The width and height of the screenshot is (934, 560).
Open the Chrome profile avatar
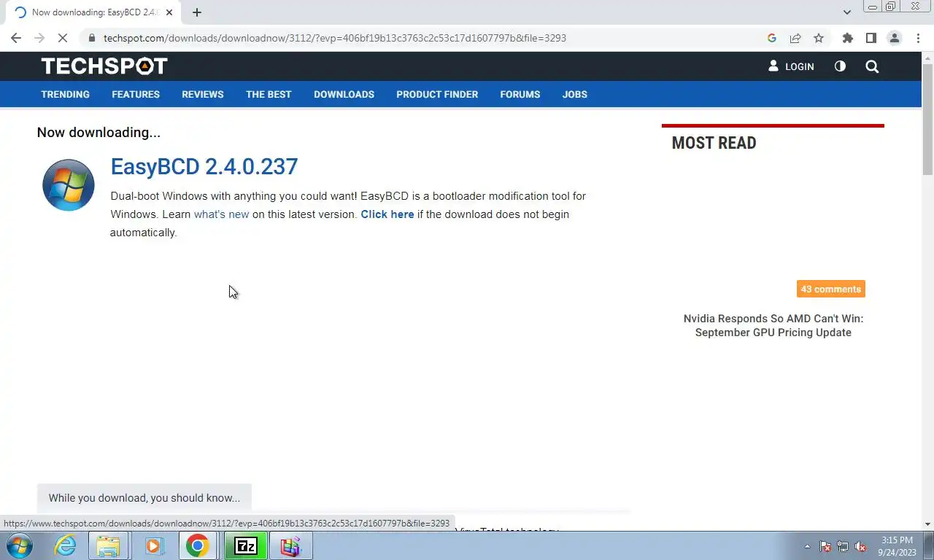895,38
